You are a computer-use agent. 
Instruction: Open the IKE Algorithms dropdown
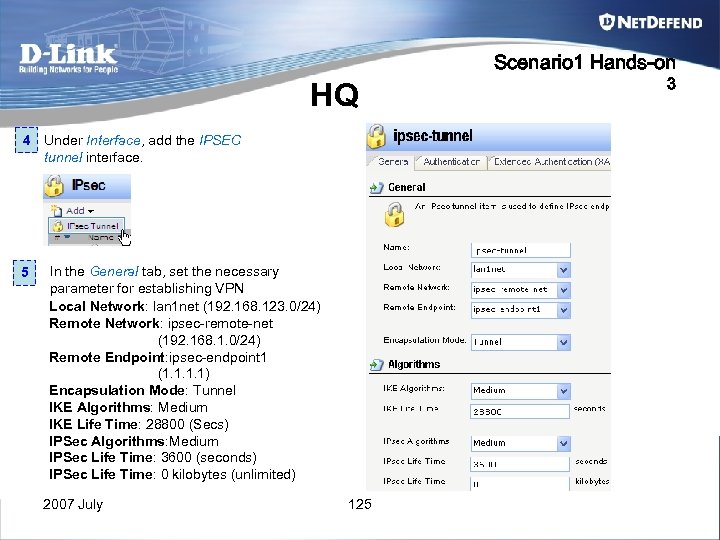(x=520, y=391)
